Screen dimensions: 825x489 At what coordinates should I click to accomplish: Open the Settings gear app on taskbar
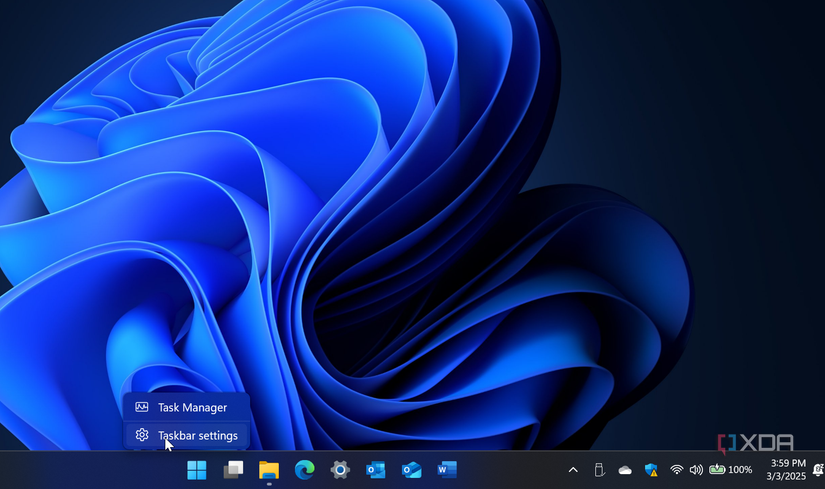tap(340, 470)
